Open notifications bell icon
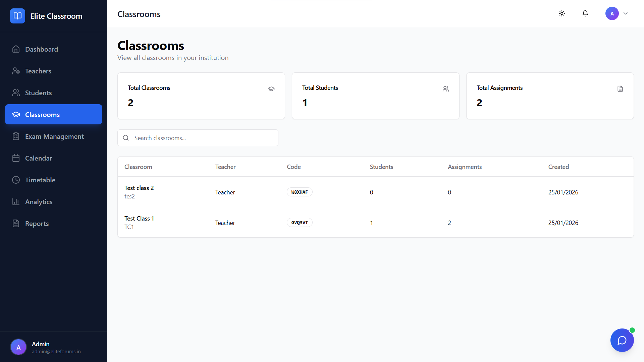Image resolution: width=644 pixels, height=362 pixels. [x=585, y=13]
